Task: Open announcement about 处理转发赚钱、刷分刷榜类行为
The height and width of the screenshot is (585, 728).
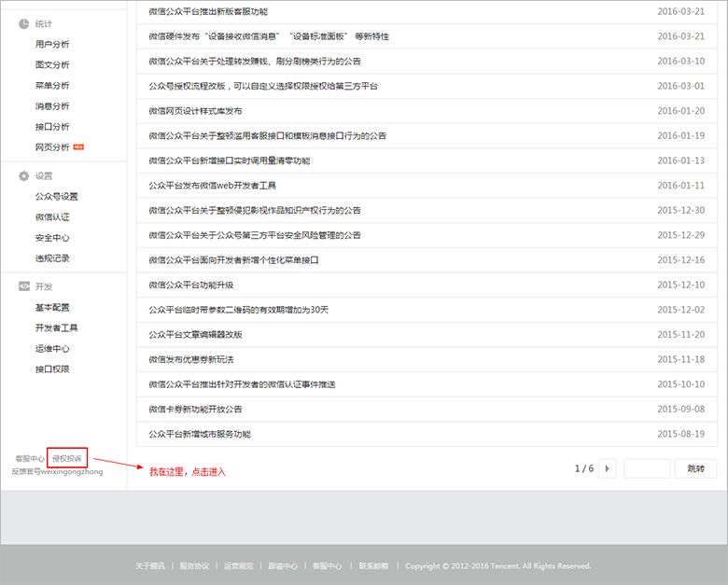Action: pyautogui.click(x=255, y=62)
